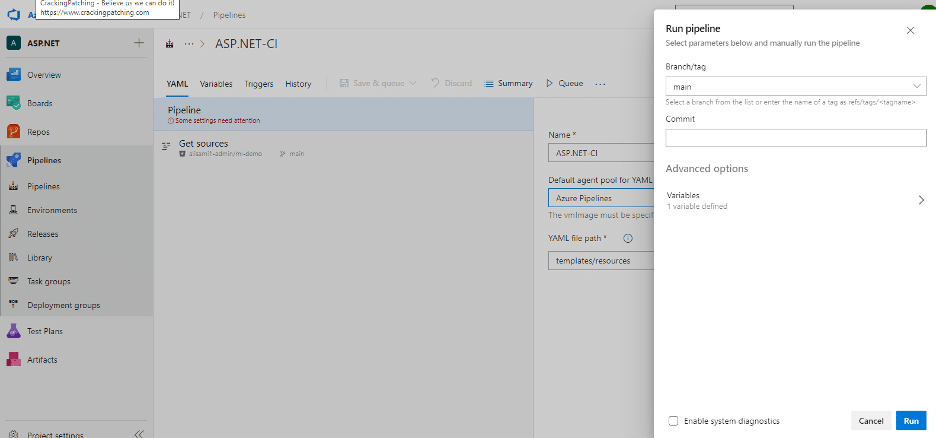Viewport: 936px width, 438px height.
Task: Click the Artifacts icon
Action: tap(14, 360)
